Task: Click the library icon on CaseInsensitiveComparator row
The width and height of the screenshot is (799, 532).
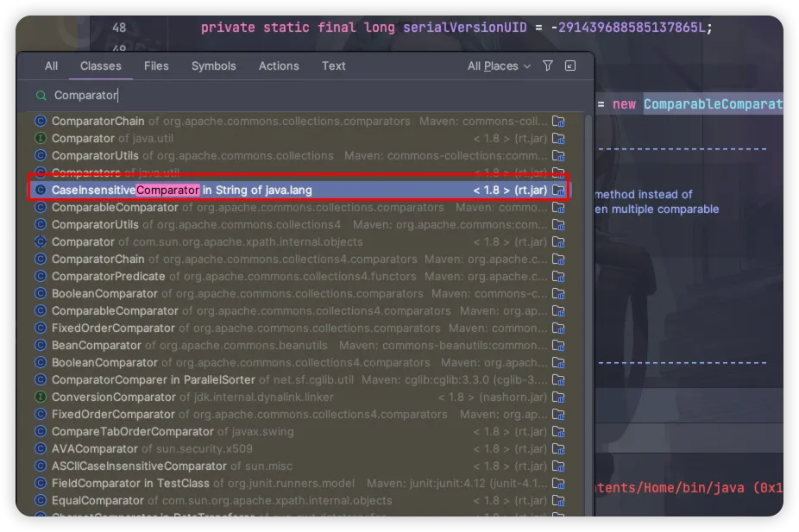Action: [x=558, y=190]
